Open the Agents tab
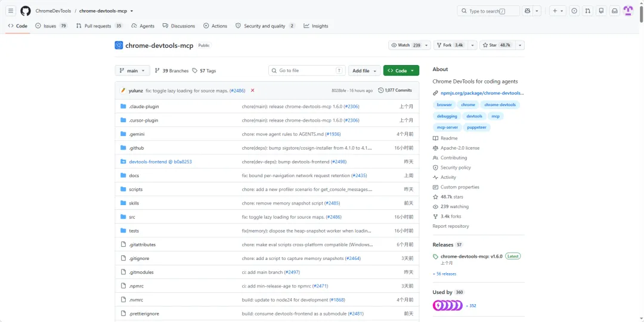This screenshot has height=322, width=644. pos(143,26)
